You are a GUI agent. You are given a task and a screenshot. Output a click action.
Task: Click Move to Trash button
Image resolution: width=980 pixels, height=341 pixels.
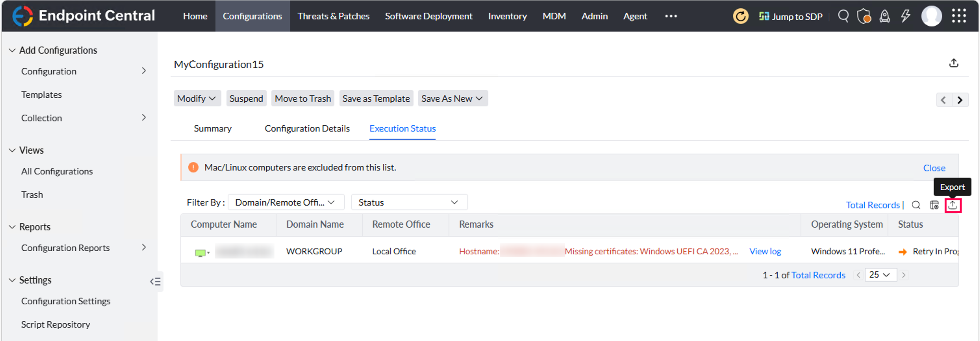click(x=303, y=98)
